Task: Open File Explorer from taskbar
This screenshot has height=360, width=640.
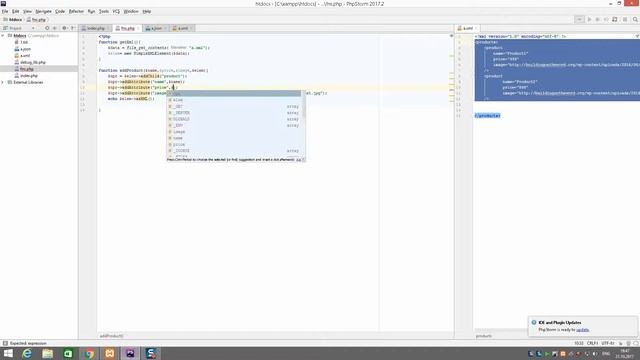Action: pos(47,353)
